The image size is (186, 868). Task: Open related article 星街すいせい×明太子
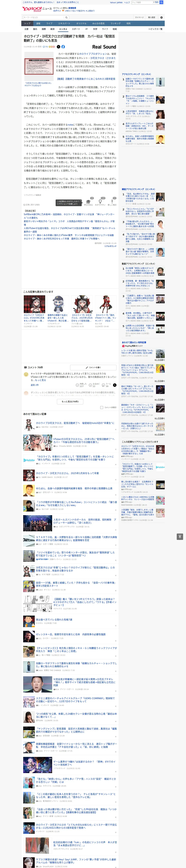coord(69,223)
